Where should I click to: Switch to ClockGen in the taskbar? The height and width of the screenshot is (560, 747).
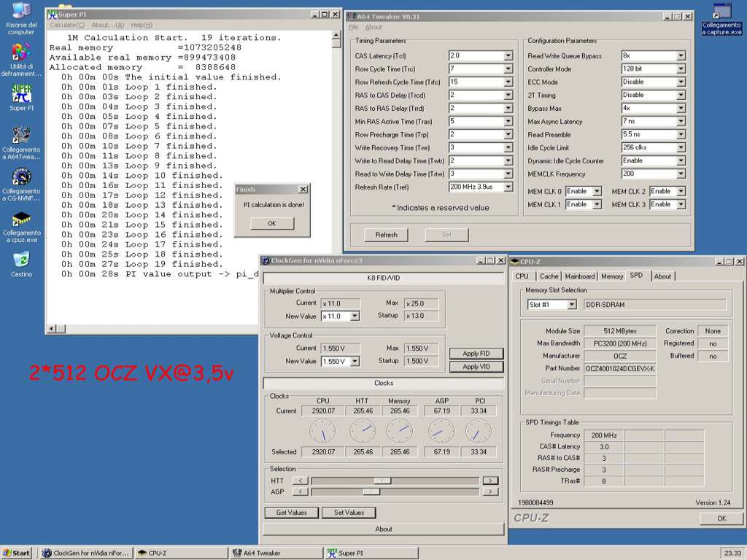click(86, 553)
